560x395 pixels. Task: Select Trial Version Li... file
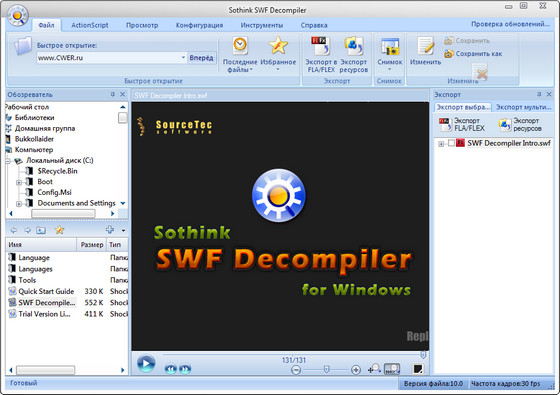[x=44, y=314]
